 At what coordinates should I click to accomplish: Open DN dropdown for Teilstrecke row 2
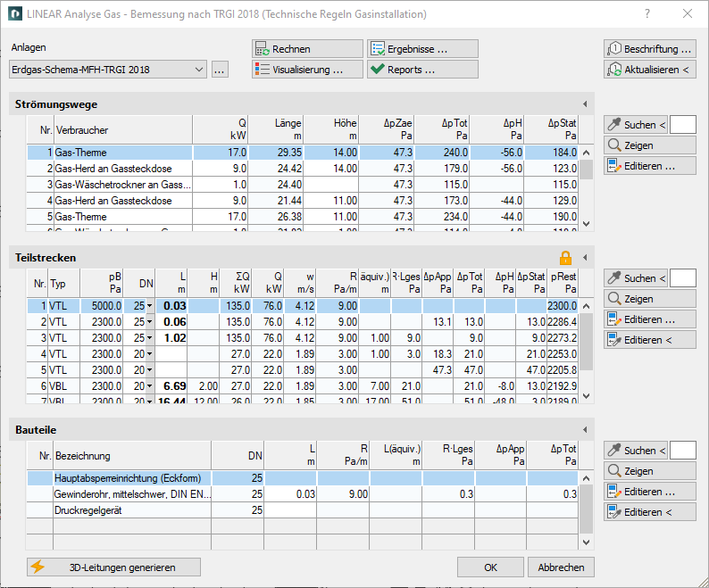(x=150, y=322)
